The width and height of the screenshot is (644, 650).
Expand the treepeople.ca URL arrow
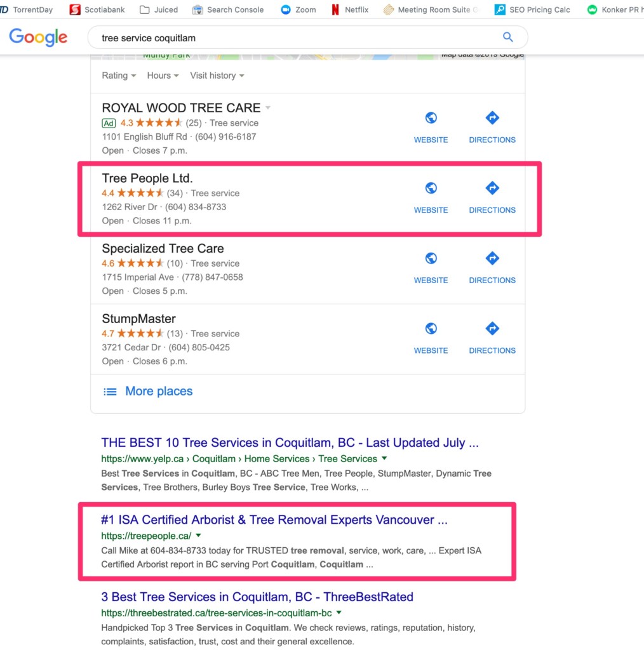click(199, 535)
